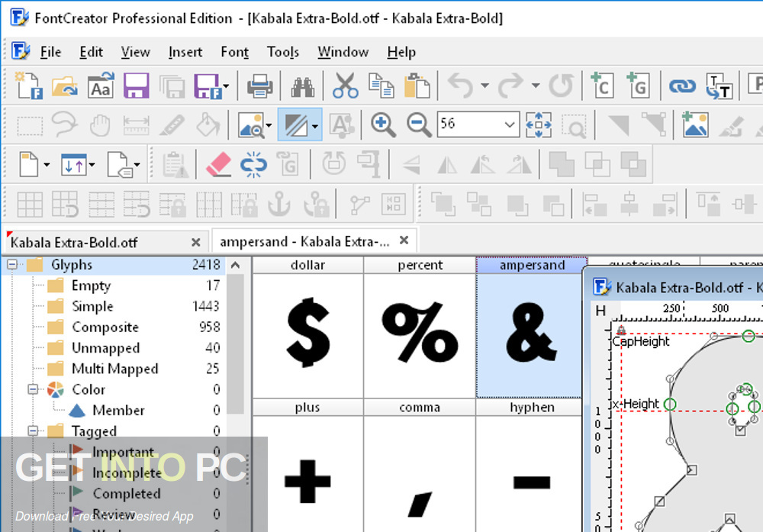The height and width of the screenshot is (532, 763).
Task: Select the Composite glyphs folder
Action: pyautogui.click(x=105, y=327)
